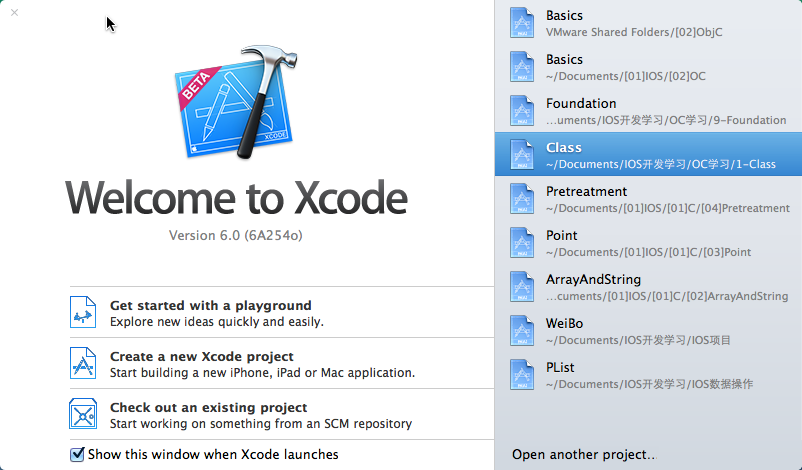802x470 pixels.
Task: Open the WeiBo recent project
Action: (648, 330)
